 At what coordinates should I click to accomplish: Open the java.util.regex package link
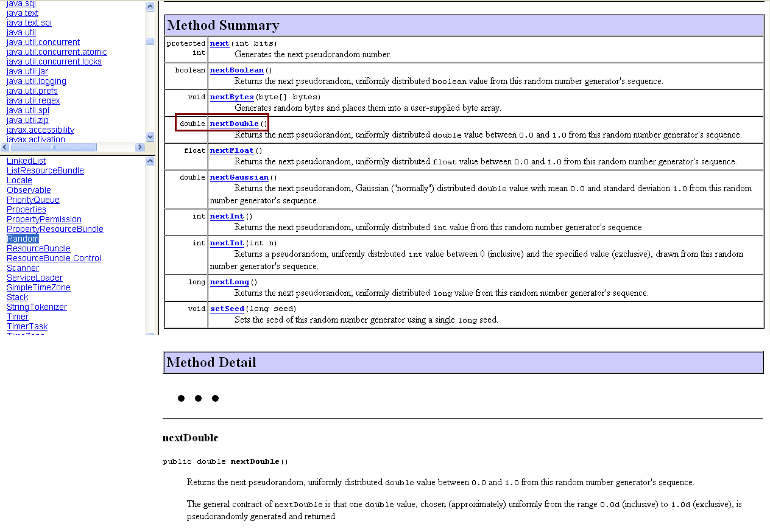(34, 100)
